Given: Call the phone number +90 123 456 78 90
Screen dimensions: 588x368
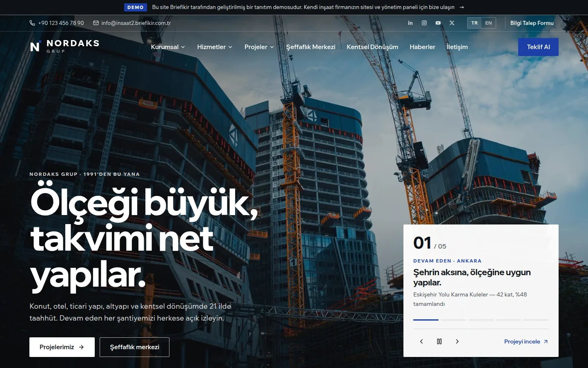Looking at the screenshot, I should (x=61, y=23).
